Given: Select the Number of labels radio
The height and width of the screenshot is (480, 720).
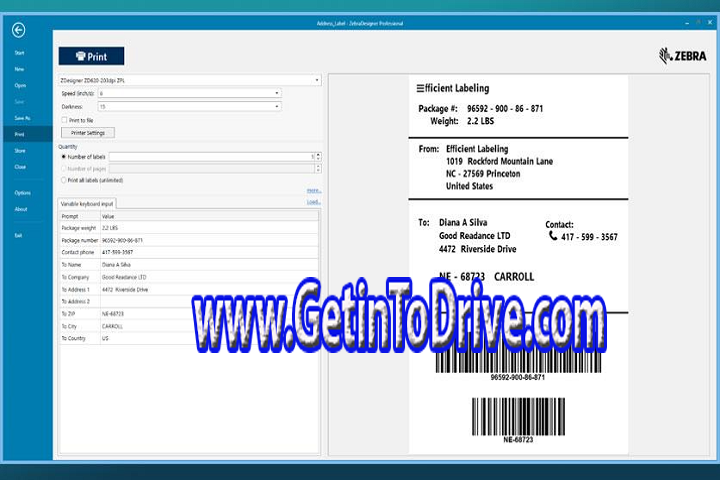Looking at the screenshot, I should pos(64,157).
